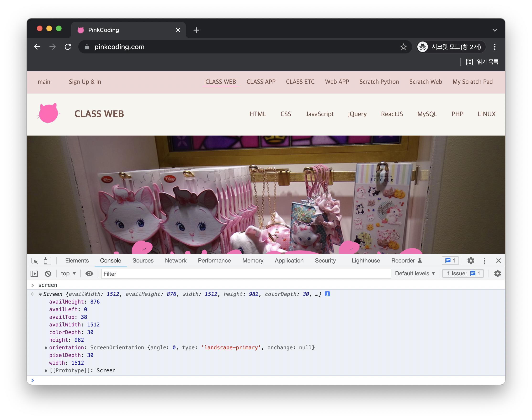Click the browser forward arrow
532x420 pixels.
coord(53,47)
